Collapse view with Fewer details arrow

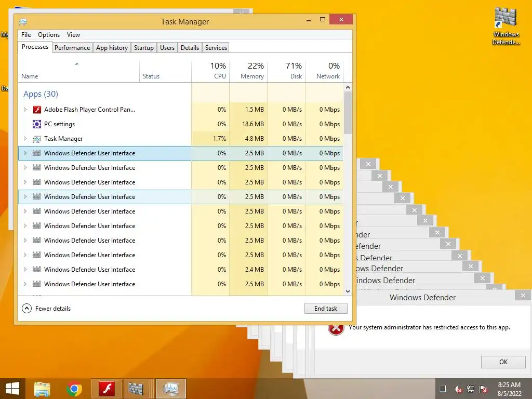(26, 309)
